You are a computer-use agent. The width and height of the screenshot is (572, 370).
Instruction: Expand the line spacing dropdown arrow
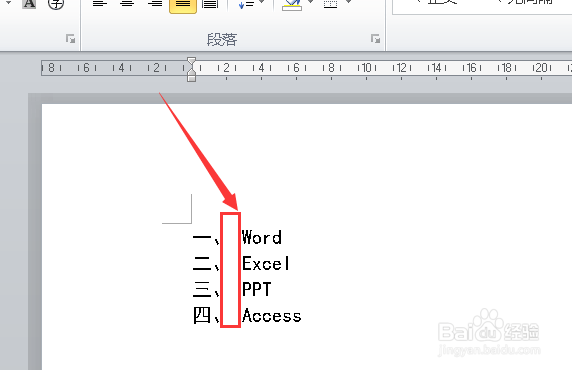(262, 2)
